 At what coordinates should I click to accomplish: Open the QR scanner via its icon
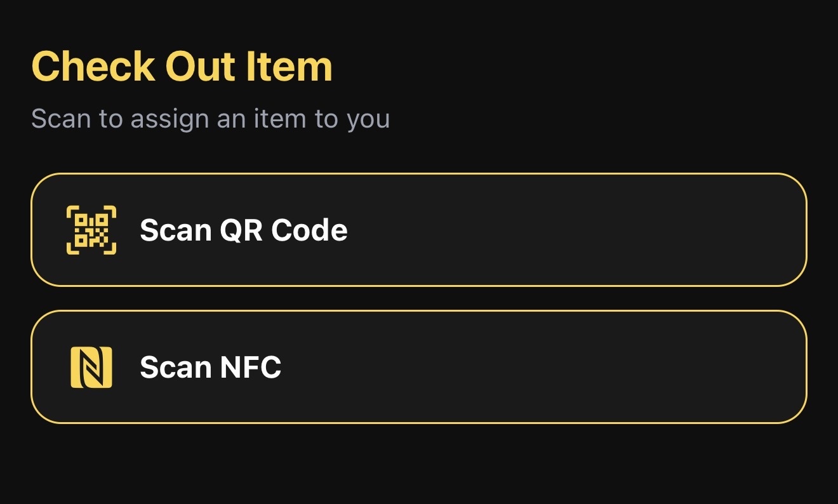91,229
